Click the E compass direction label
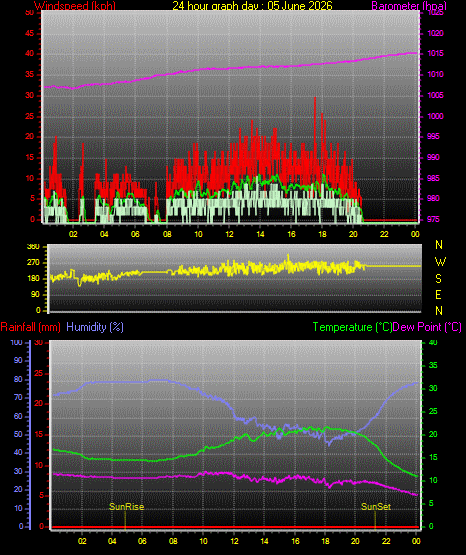The image size is (466, 555). click(438, 294)
